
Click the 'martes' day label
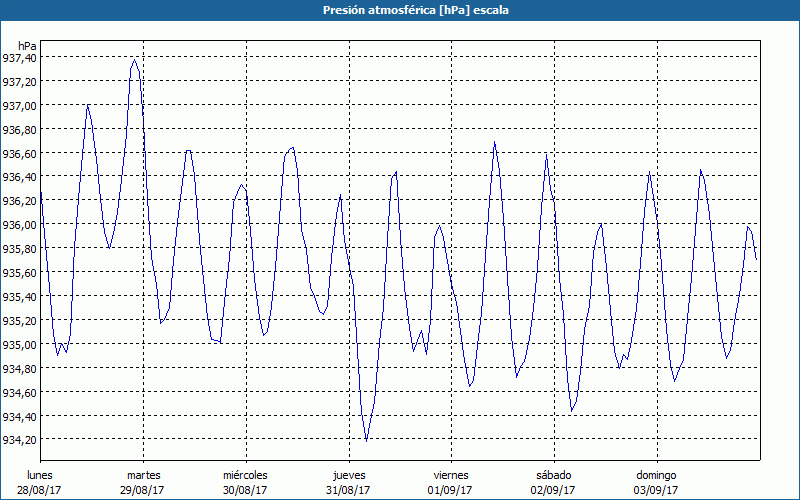click(143, 475)
